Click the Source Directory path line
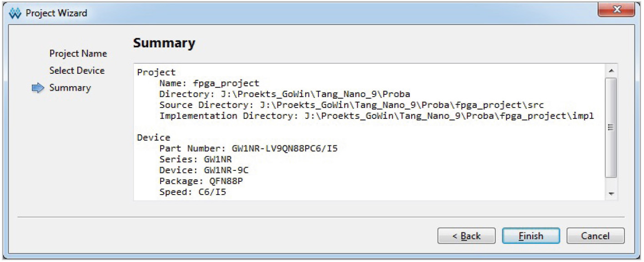Image resolution: width=644 pixels, height=262 pixels. (x=351, y=105)
